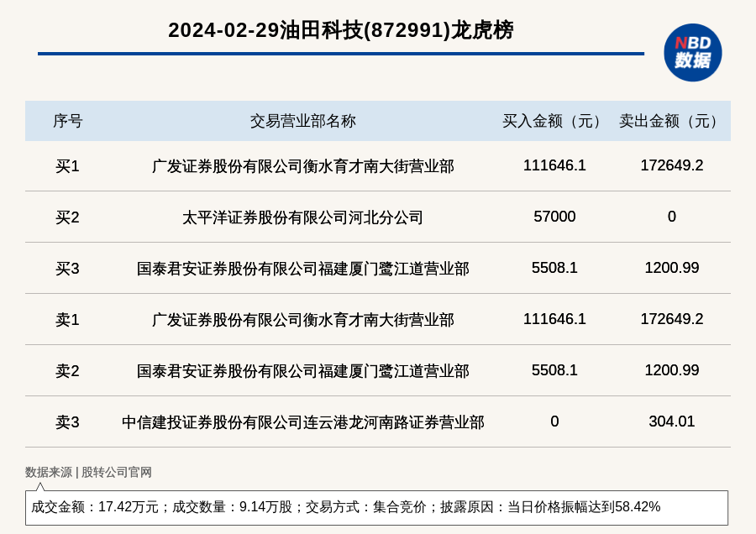Viewport: 756px width, 534px height.
Task: Select the 序号 column header
Action: [67, 121]
